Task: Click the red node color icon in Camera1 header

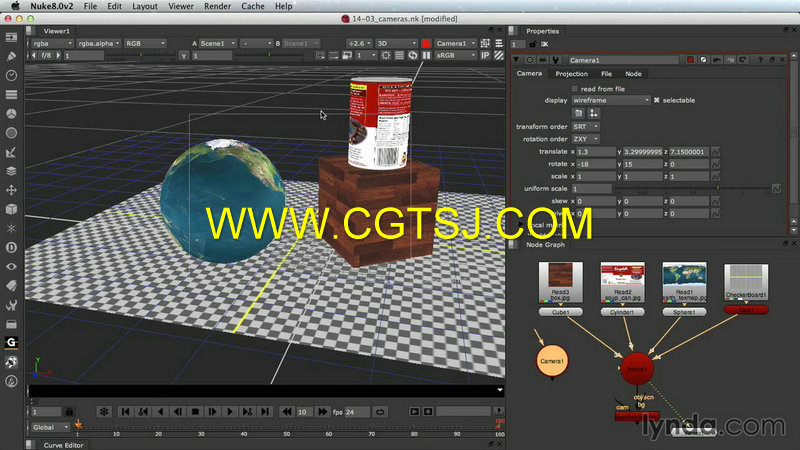Action: [x=690, y=60]
